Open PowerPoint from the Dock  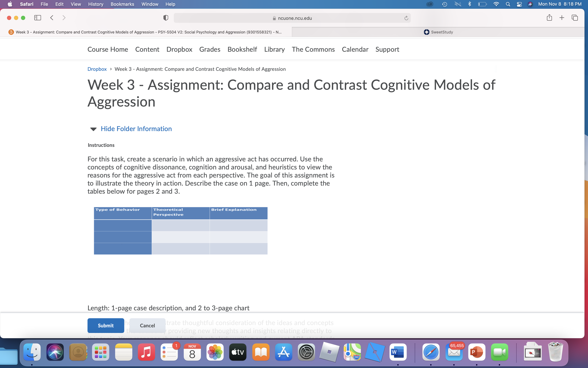[477, 352]
